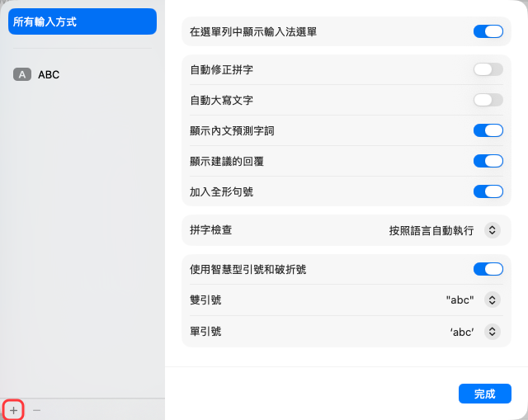Open 雙引號 style popup arrows
528x420 pixels.
click(x=493, y=300)
